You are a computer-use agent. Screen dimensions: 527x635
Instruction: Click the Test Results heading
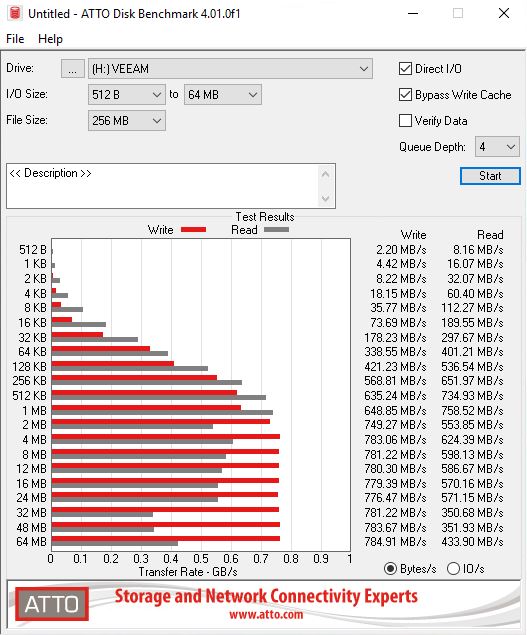265,217
